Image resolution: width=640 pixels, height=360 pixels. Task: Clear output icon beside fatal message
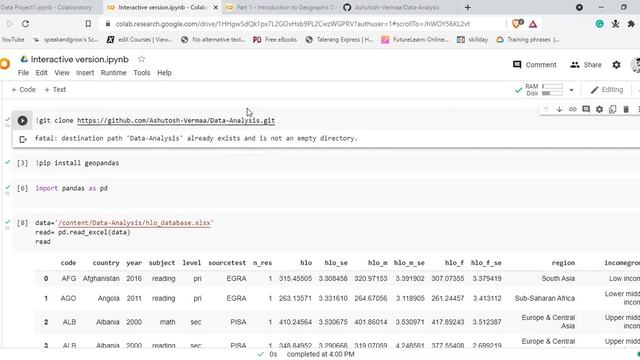tap(23, 139)
